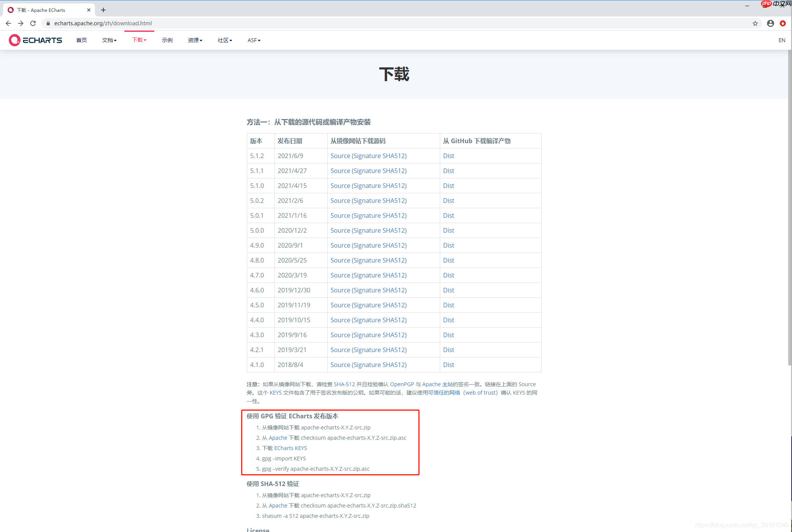This screenshot has width=792, height=532.
Task: Open the ECharts KEYS link
Action: [291, 448]
